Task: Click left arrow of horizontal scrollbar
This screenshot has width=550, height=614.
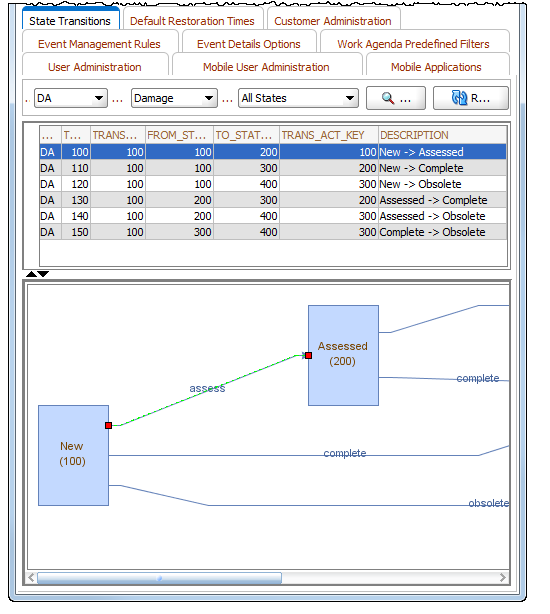Action: [x=31, y=578]
